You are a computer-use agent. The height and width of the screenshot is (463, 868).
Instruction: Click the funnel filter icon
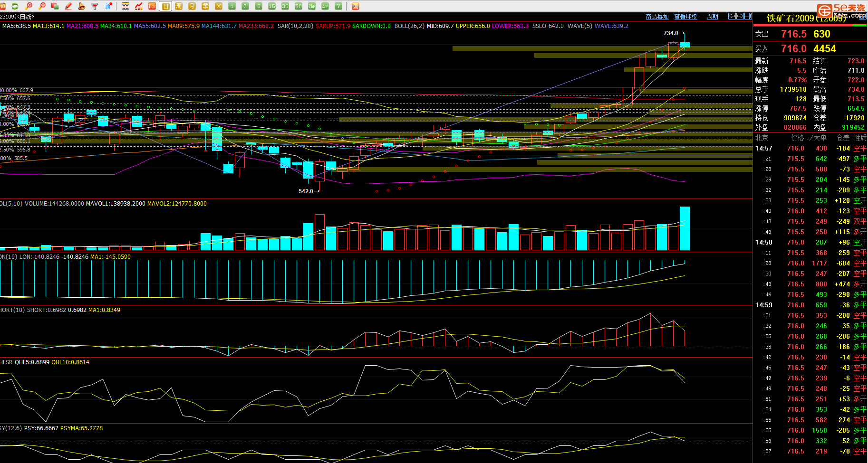tap(95, 6)
